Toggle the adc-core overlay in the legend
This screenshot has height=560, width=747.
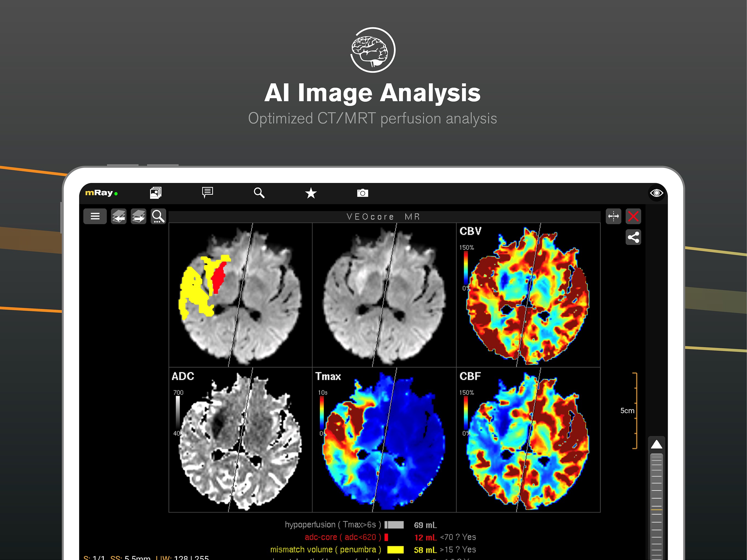coord(386,537)
